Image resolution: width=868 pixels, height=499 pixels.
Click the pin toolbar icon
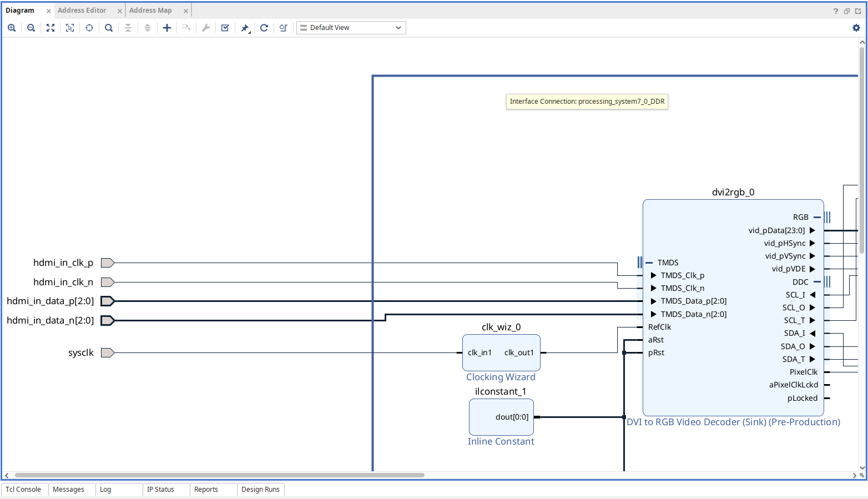point(245,28)
